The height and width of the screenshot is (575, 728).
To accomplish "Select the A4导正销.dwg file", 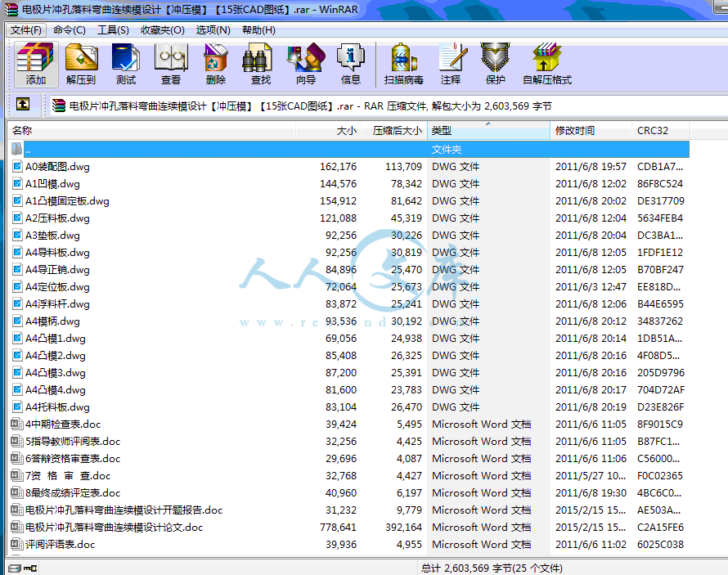I will click(57, 270).
